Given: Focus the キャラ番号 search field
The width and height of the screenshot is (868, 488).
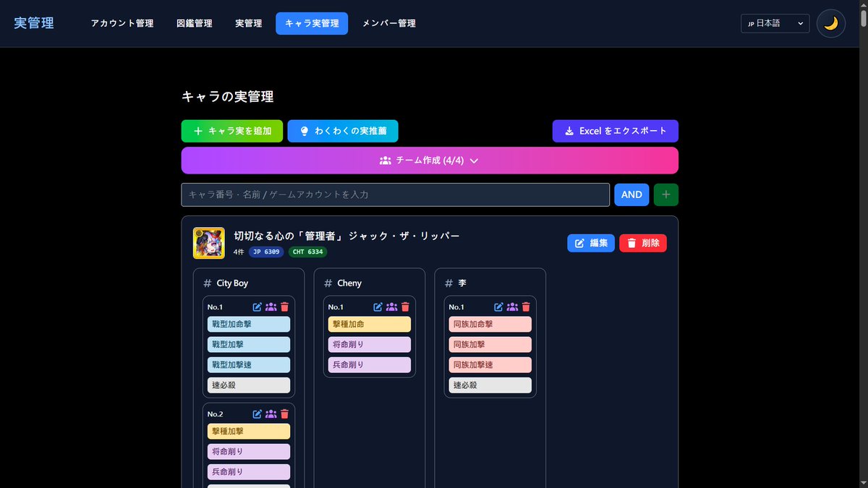Looking at the screenshot, I should (x=396, y=194).
